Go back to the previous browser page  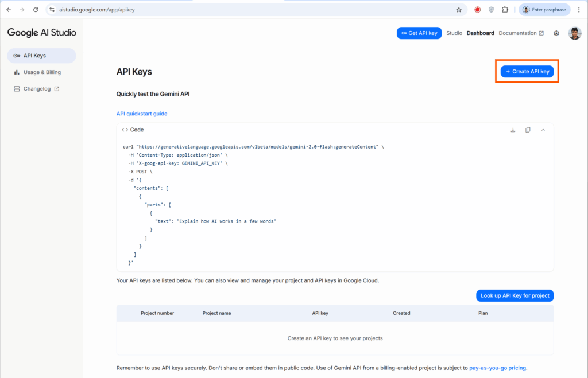(9, 10)
